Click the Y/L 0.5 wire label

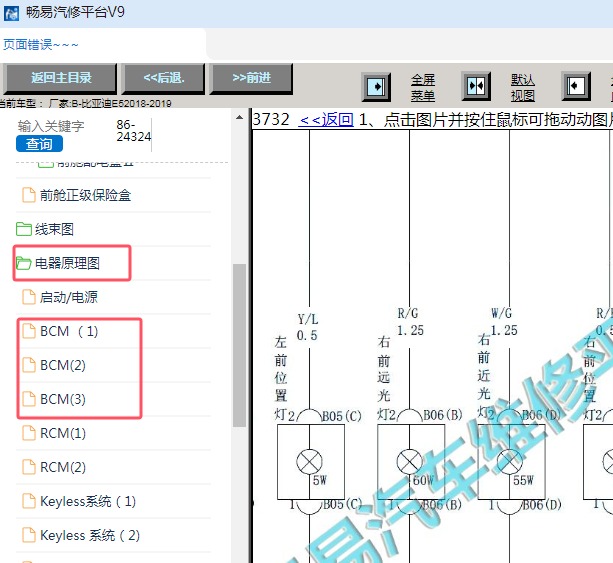click(307, 327)
